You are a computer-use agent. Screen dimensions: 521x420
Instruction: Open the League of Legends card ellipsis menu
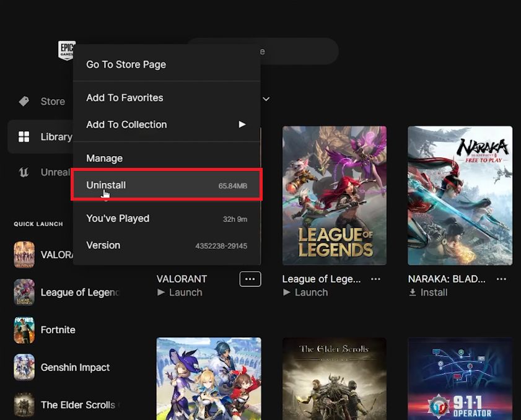click(x=375, y=279)
